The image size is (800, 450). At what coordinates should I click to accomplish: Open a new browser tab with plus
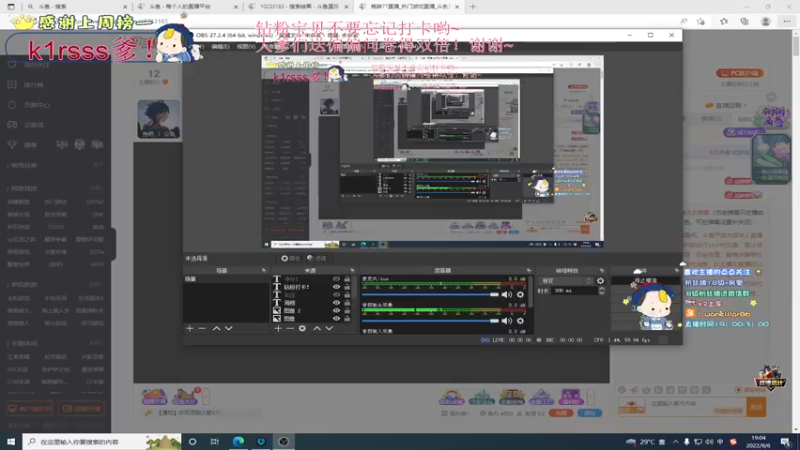[x=473, y=7]
